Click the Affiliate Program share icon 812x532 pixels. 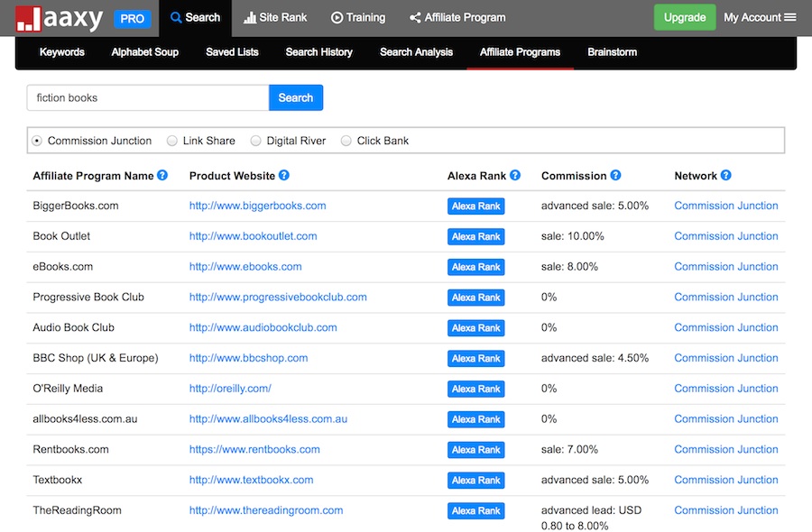[415, 18]
